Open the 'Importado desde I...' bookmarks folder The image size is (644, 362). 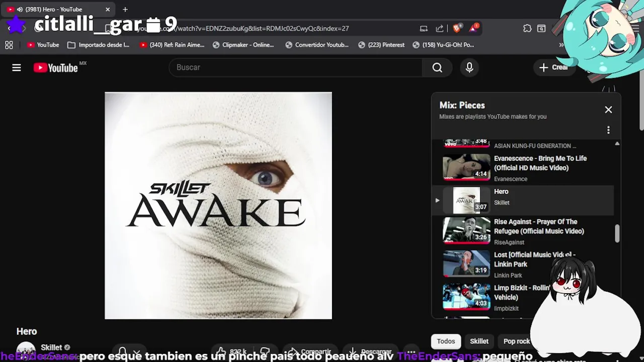coord(98,45)
